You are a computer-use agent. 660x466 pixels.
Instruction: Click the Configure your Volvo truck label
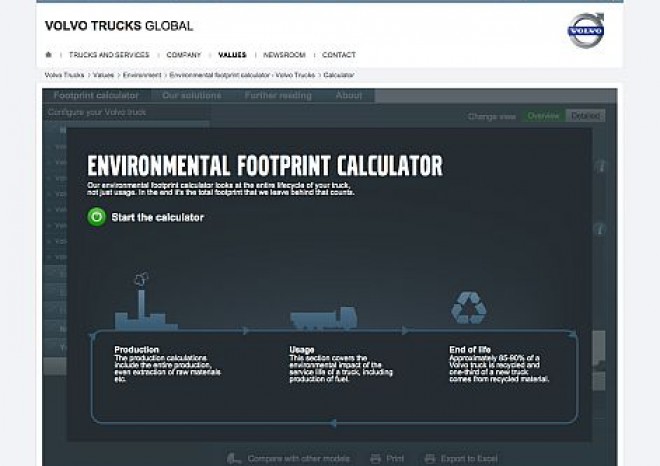97,112
